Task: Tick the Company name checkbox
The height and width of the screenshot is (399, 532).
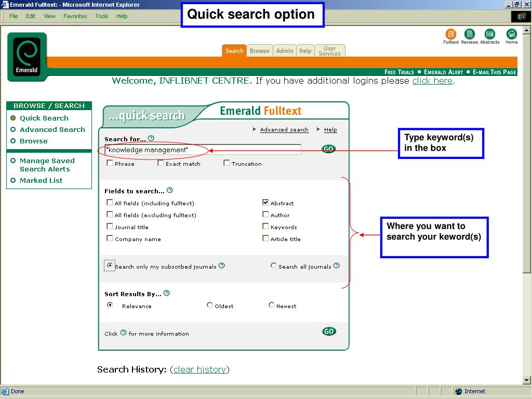Action: (110, 238)
